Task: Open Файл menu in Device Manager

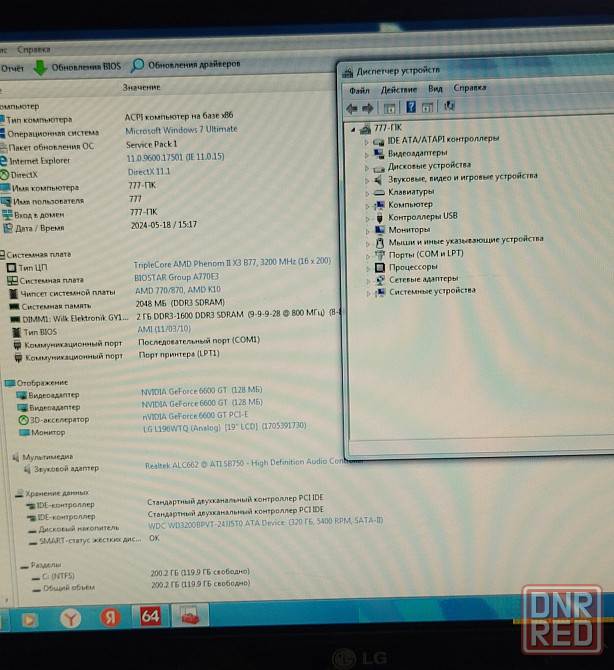Action: tap(359, 90)
